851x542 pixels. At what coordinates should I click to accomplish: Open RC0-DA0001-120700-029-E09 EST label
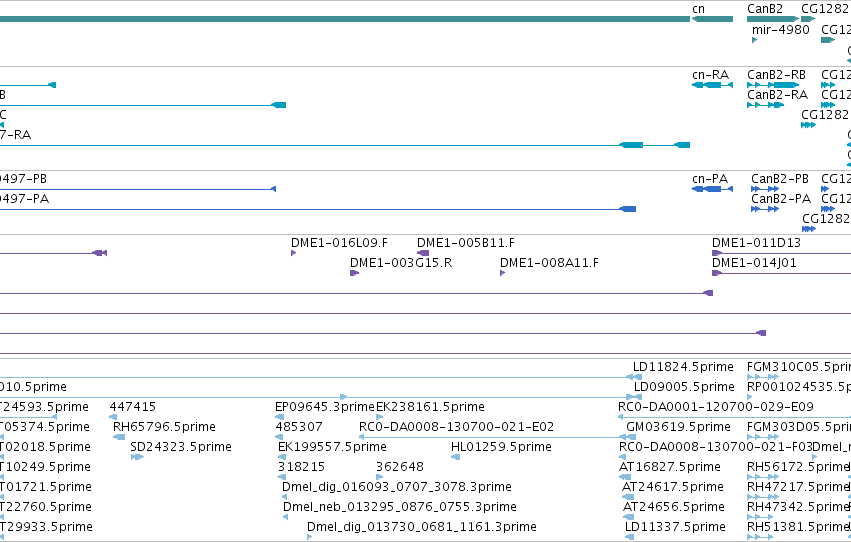(716, 407)
